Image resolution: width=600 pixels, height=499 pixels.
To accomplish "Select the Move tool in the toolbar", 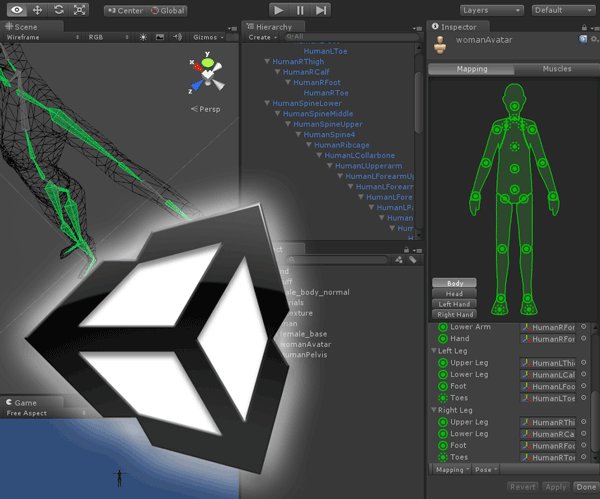I will click(x=38, y=10).
